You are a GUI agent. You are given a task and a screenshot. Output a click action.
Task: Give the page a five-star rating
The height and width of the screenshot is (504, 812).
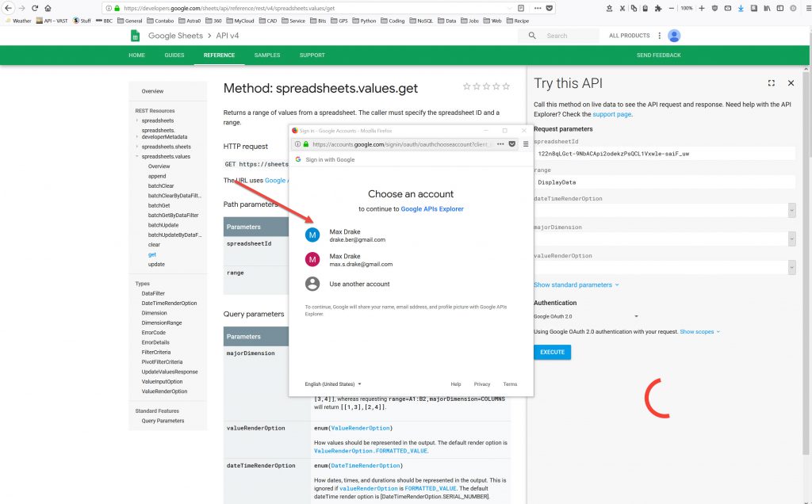click(507, 86)
